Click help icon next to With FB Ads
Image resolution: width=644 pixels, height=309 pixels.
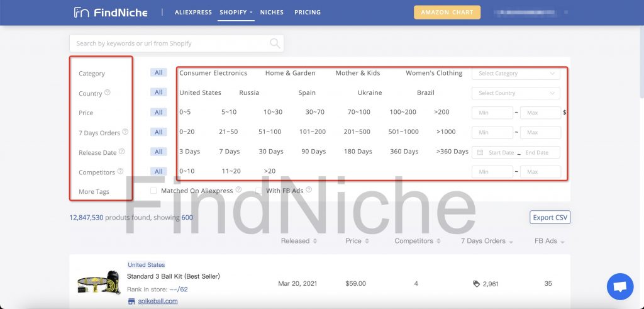click(309, 190)
